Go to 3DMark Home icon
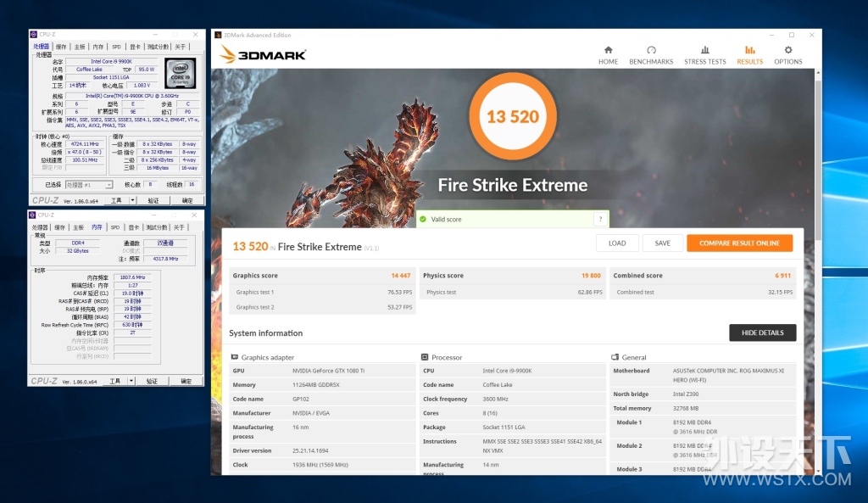The width and height of the screenshot is (868, 503). tap(608, 50)
